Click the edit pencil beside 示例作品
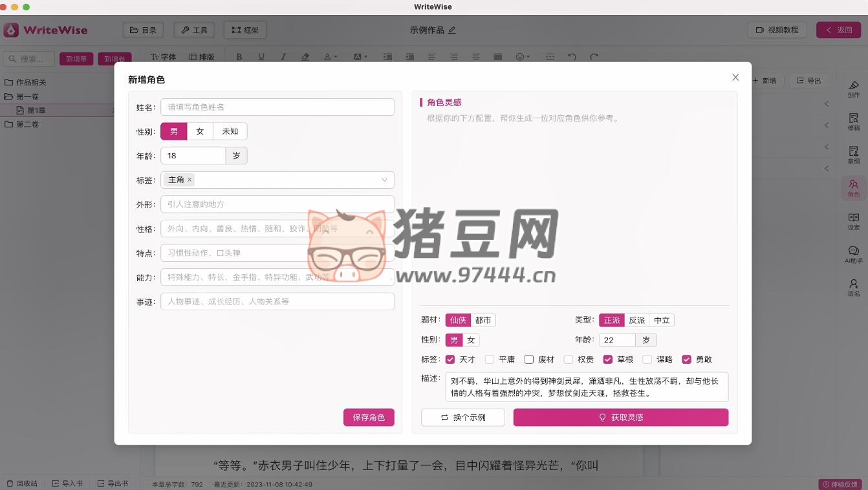Screen dimensions: 868x490 pyautogui.click(x=452, y=30)
